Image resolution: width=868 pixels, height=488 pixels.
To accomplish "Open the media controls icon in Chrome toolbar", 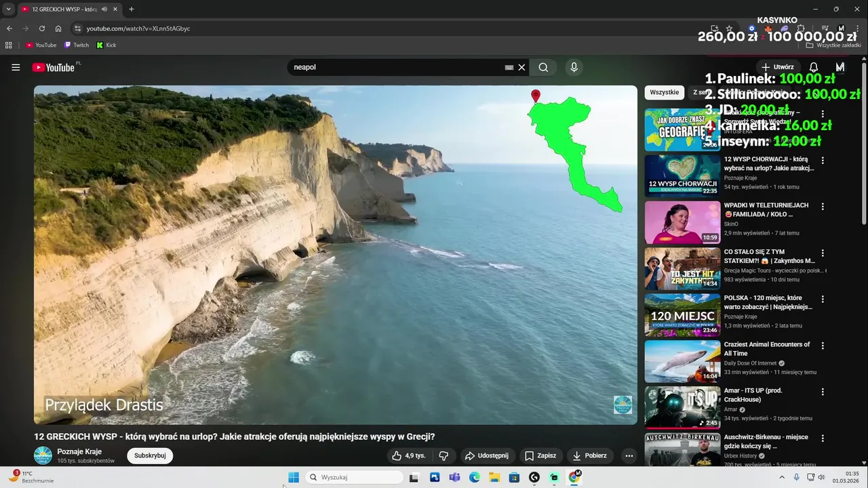I will click(x=825, y=28).
